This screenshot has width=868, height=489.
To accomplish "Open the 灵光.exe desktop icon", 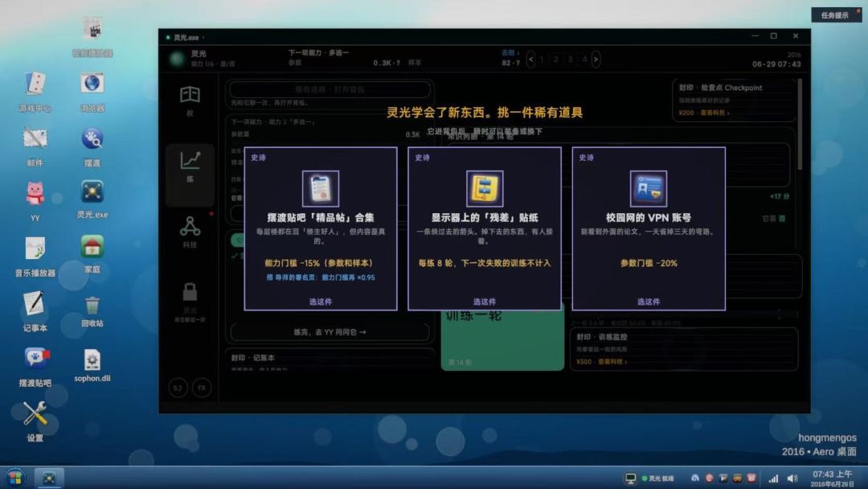I will point(92,199).
